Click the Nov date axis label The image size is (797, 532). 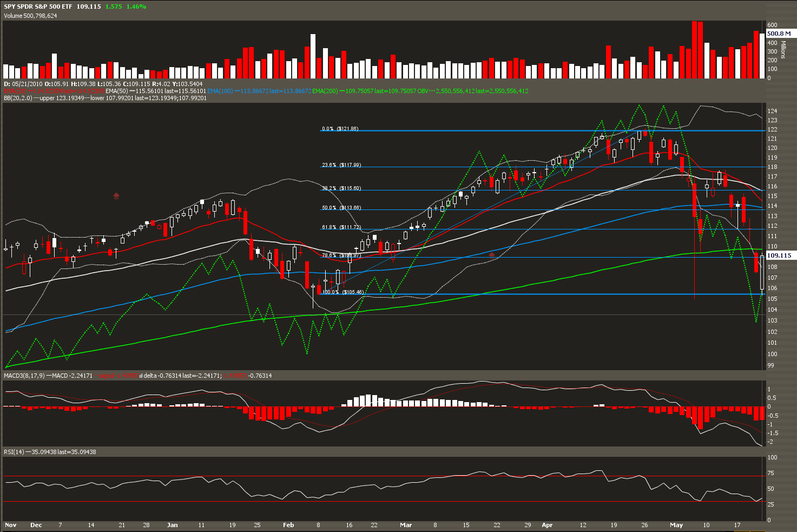coord(10,525)
